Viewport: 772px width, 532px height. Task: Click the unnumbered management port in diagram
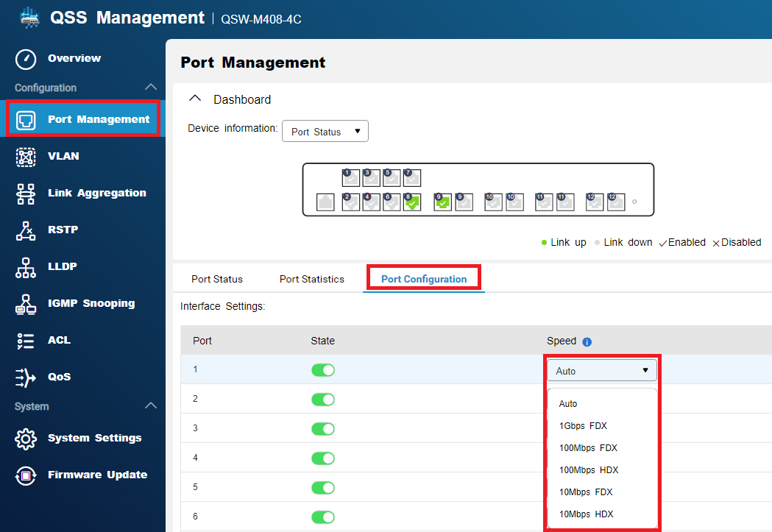325,202
